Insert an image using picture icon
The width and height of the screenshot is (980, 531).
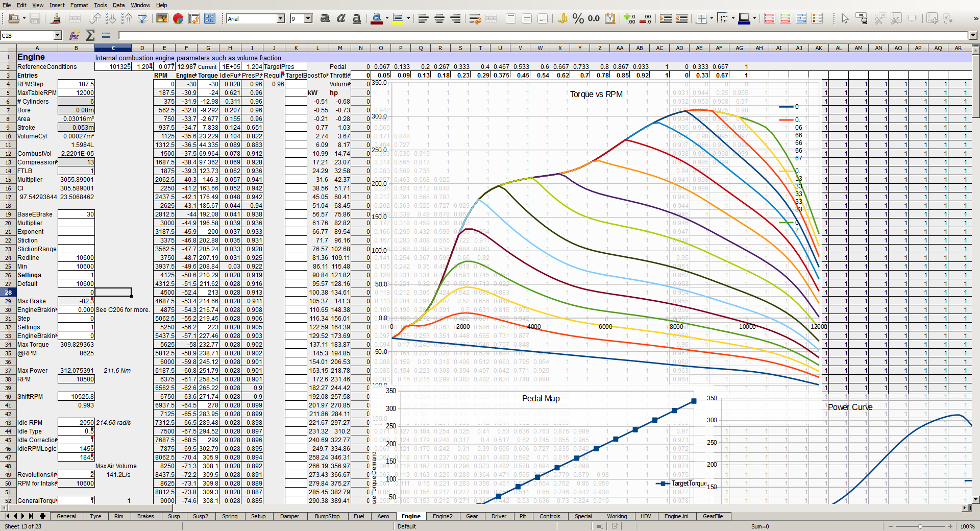162,19
